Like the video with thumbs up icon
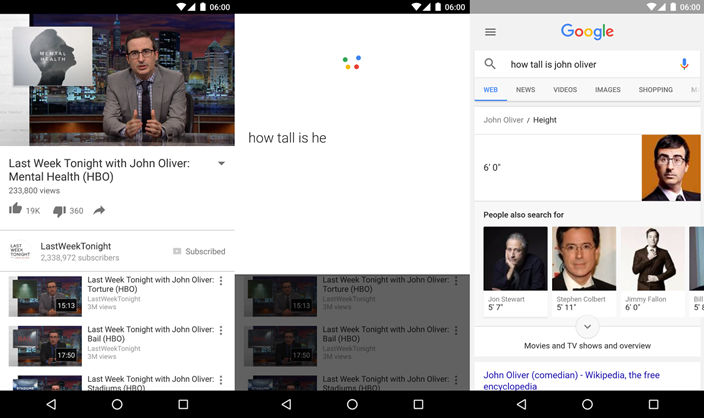 15,209
